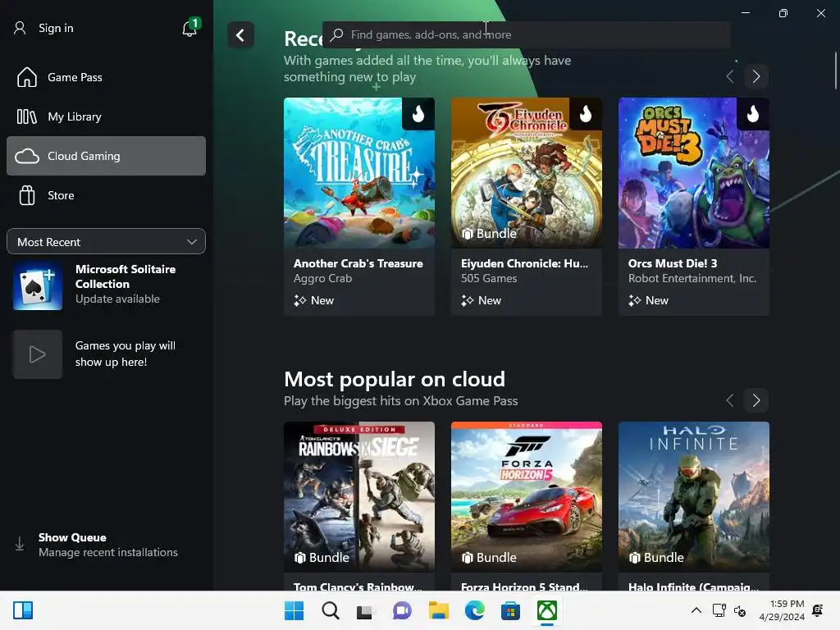Open the Windows Start button
Screen dimensions: 840x630
click(x=294, y=610)
